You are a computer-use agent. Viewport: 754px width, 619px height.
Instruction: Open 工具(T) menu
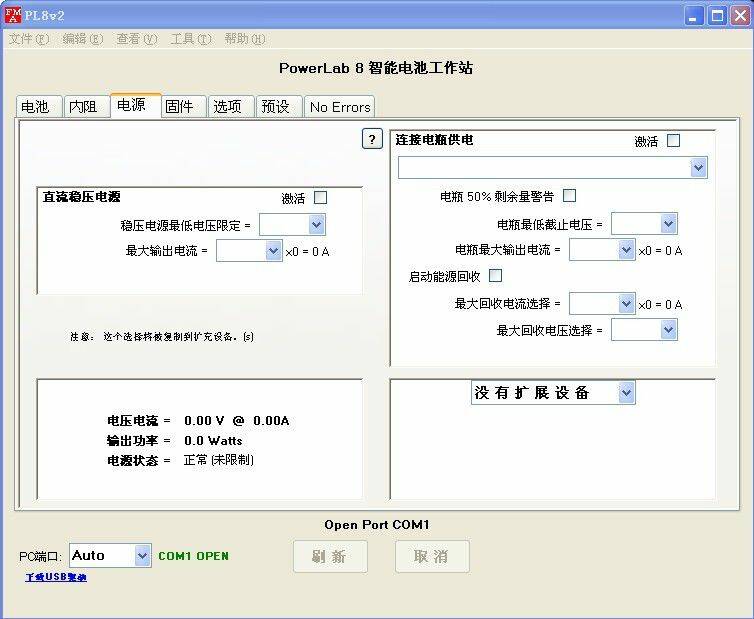[190, 39]
